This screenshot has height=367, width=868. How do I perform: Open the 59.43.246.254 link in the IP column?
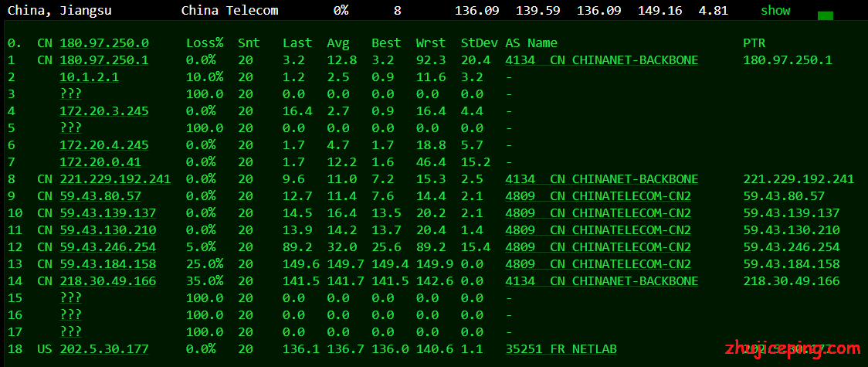point(107,247)
